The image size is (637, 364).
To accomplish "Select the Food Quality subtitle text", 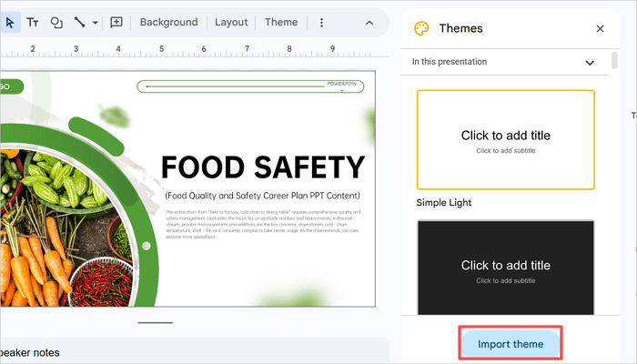I will (262, 196).
